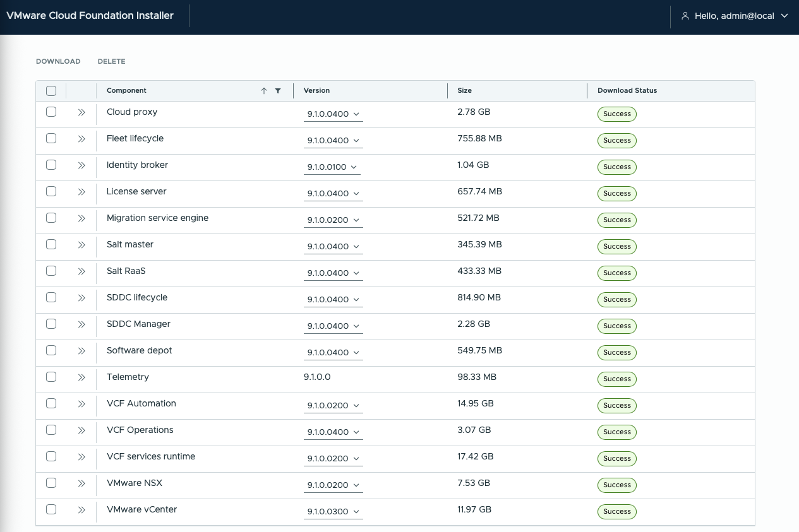Check the VMware NSX row checkbox
The width and height of the screenshot is (799, 532).
[51, 483]
